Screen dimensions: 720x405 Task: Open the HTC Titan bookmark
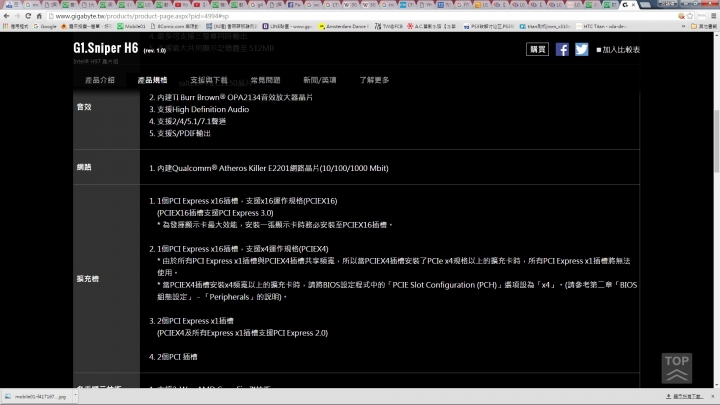[601, 26]
